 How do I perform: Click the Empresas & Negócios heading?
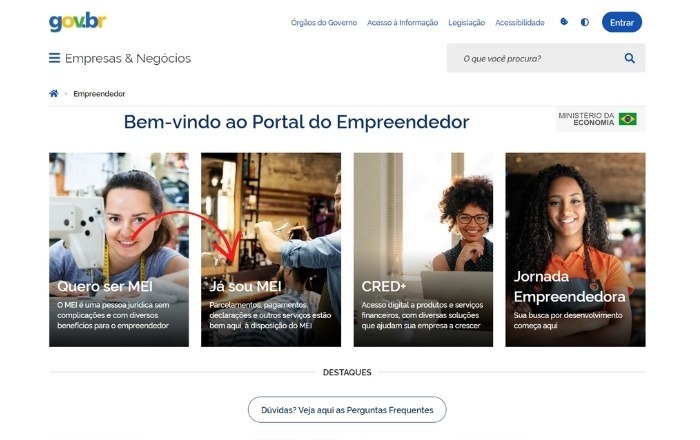pyautogui.click(x=128, y=58)
